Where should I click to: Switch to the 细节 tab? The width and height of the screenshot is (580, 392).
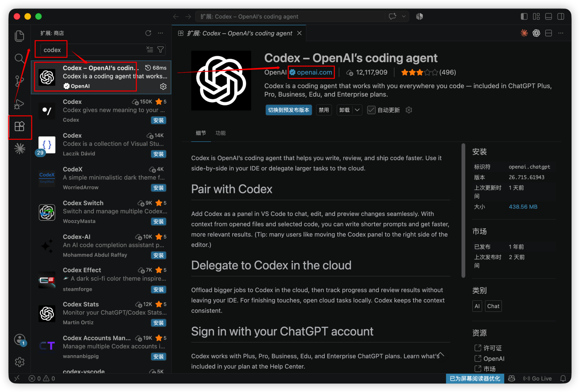tap(201, 133)
